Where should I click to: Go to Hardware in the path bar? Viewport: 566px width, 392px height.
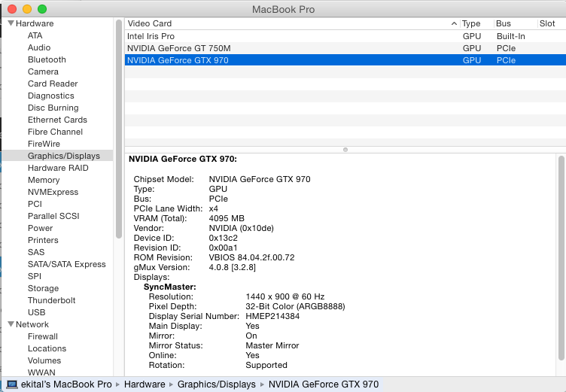[145, 384]
